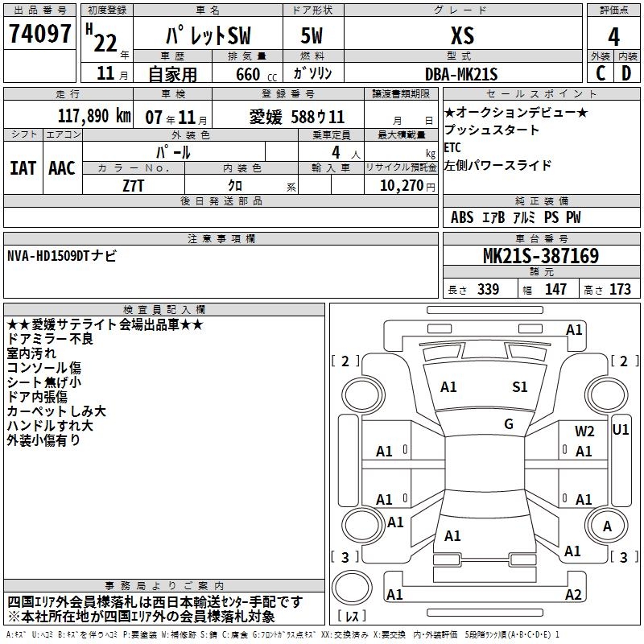Select the 左側パワースライド line
This screenshot has width=644, height=644.
point(497,165)
